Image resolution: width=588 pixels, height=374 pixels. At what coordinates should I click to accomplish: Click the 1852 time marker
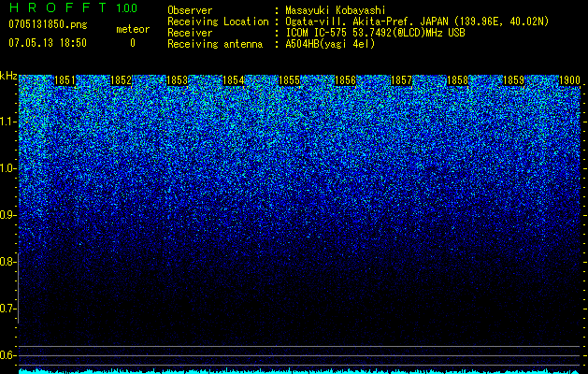(122, 80)
